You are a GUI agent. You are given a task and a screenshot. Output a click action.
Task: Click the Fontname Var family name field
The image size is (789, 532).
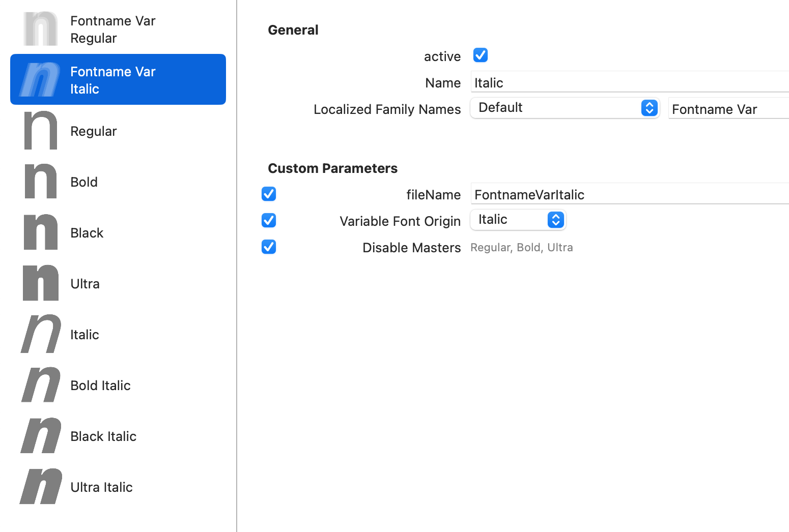728,109
